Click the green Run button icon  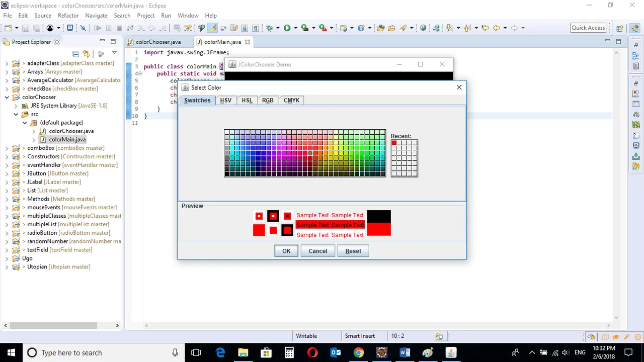(x=287, y=28)
